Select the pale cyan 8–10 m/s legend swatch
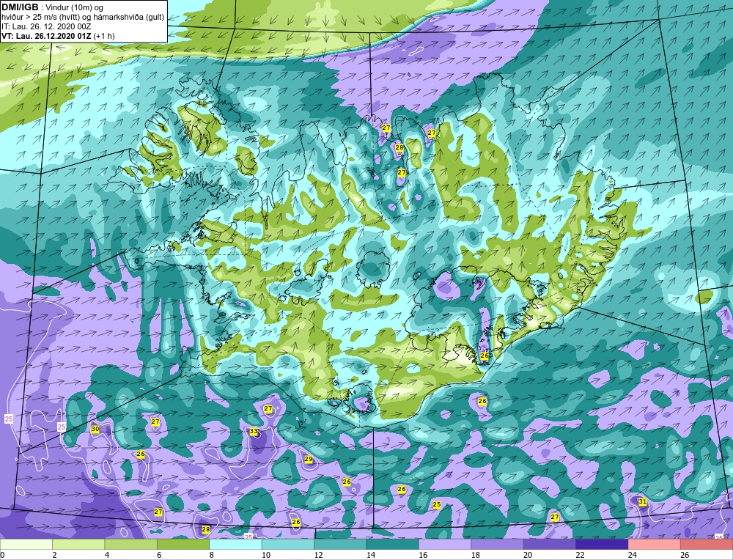The image size is (733, 560). click(235, 545)
